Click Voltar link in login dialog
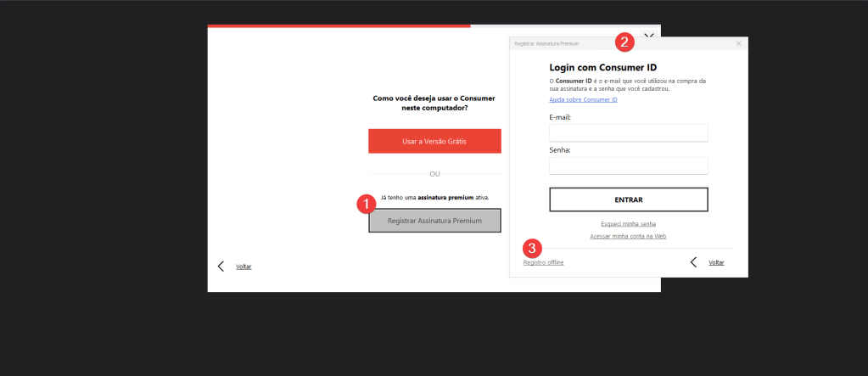868x376 pixels. pyautogui.click(x=716, y=262)
